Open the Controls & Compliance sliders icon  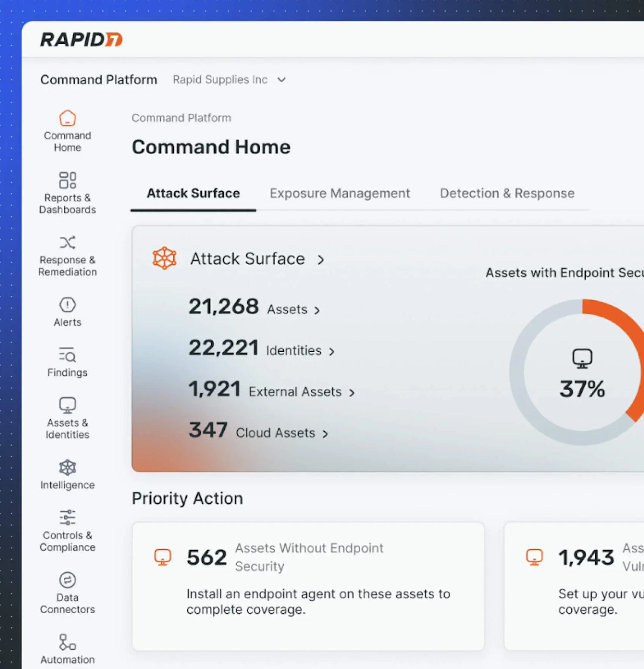pos(67,517)
